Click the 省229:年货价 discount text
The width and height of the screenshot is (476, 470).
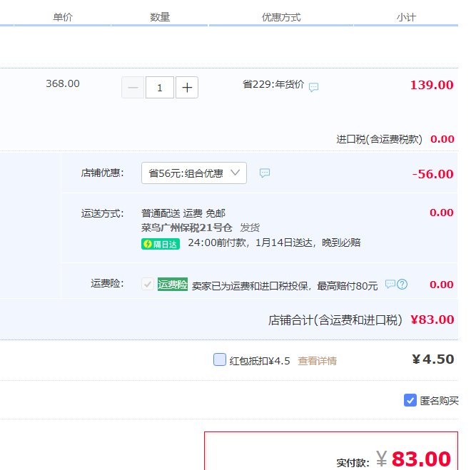pyautogui.click(x=273, y=85)
